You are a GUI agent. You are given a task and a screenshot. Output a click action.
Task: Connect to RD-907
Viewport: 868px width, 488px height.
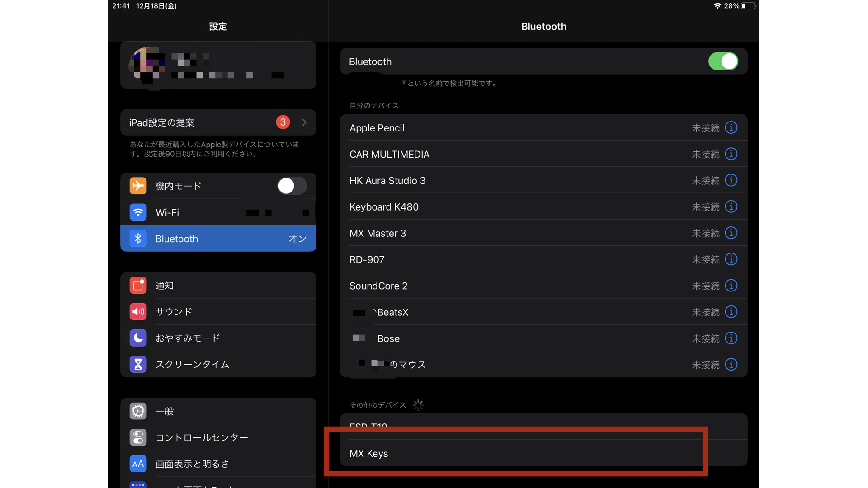[x=544, y=259]
